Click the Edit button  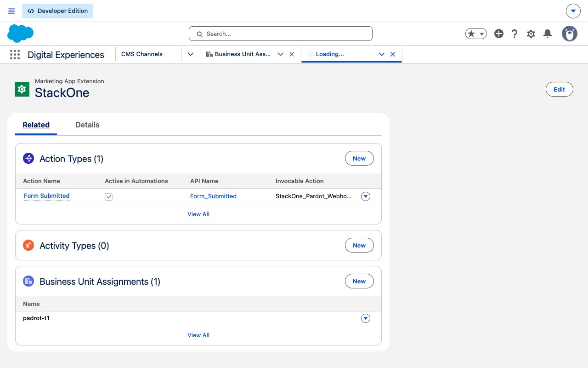[559, 89]
